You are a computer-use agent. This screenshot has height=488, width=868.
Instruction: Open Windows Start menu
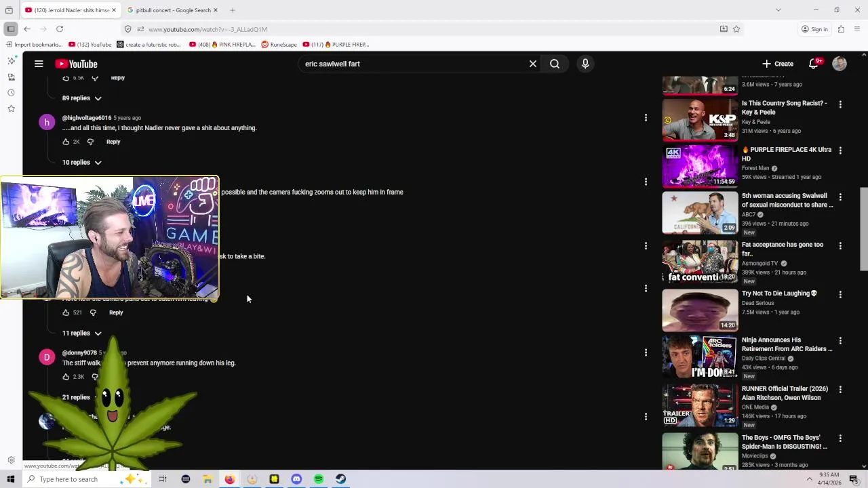tap(11, 479)
